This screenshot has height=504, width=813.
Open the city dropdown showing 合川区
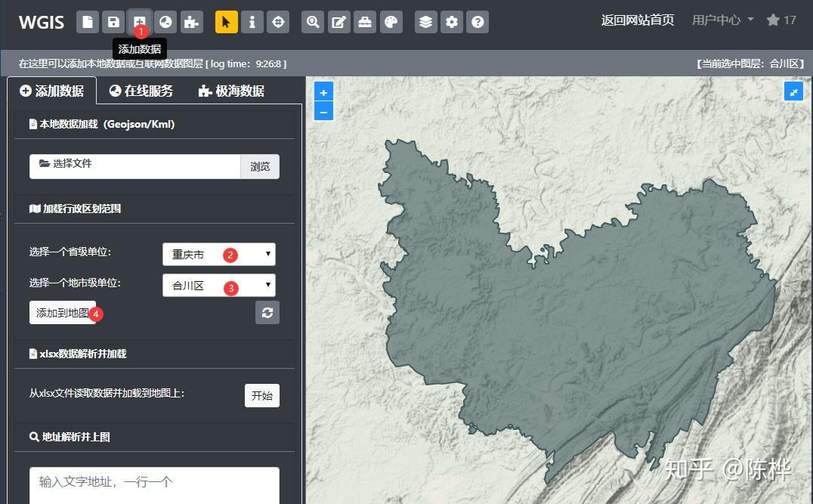coord(219,285)
